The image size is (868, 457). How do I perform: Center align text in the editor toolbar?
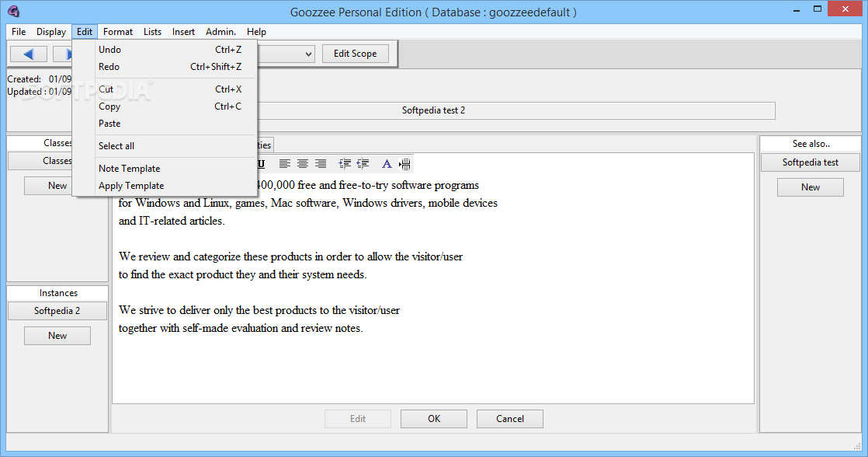pos(302,164)
